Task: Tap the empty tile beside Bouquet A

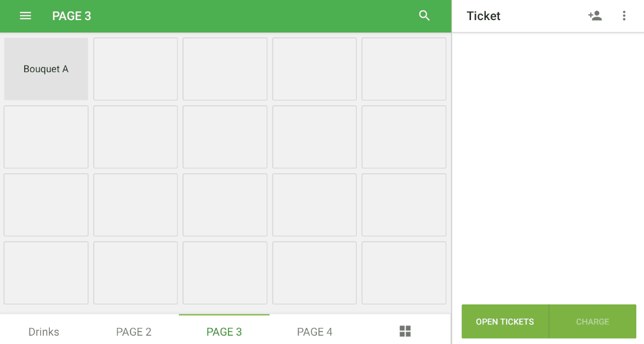Action: pos(135,69)
